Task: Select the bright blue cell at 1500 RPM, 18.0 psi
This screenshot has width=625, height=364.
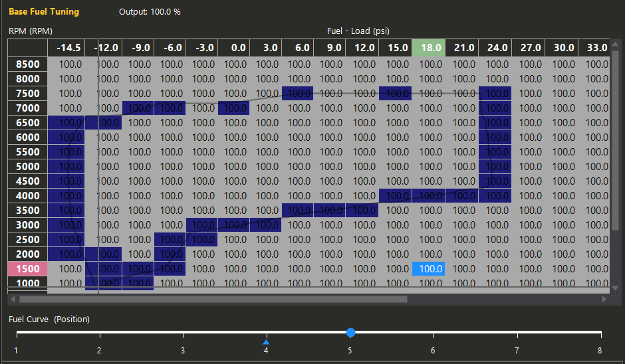Action: pos(428,269)
